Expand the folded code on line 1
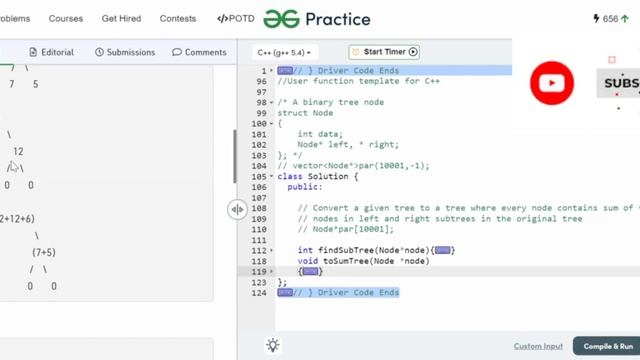Viewport: 640px width, 360px height. (271, 71)
